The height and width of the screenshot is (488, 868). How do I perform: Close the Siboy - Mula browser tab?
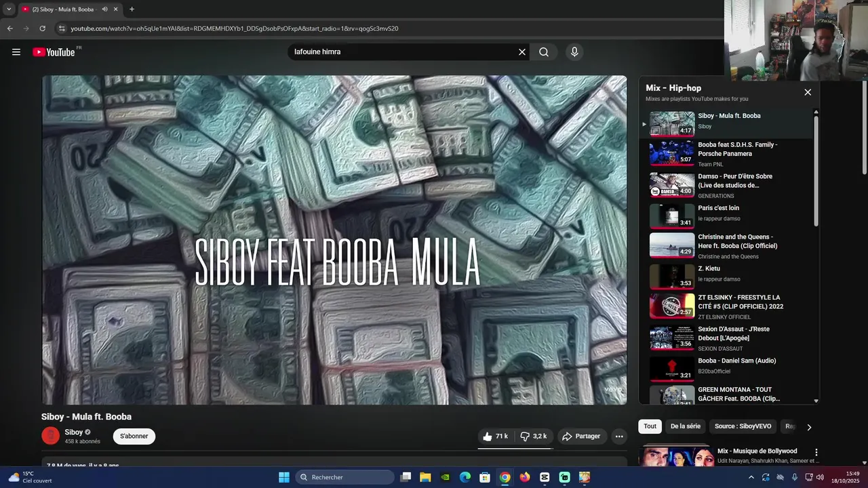(115, 9)
